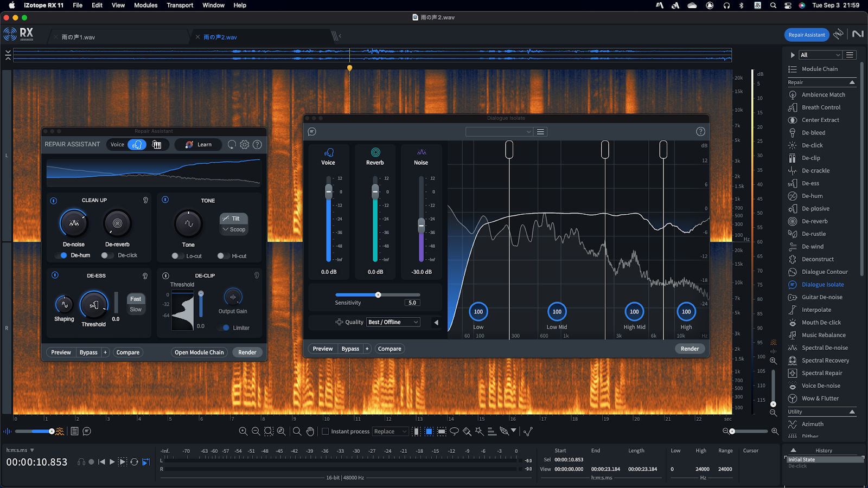868x488 pixels.
Task: Toggle loop playback
Action: (134, 462)
